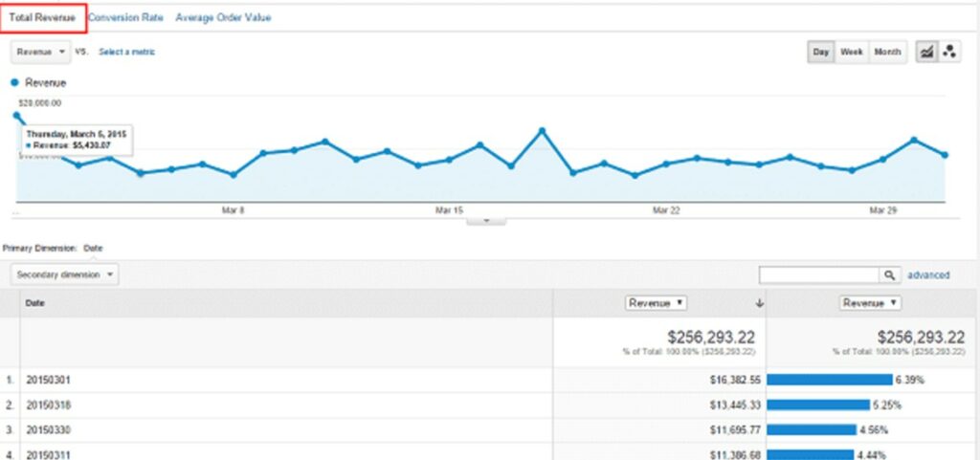Click the advanced filter link

pos(928,275)
